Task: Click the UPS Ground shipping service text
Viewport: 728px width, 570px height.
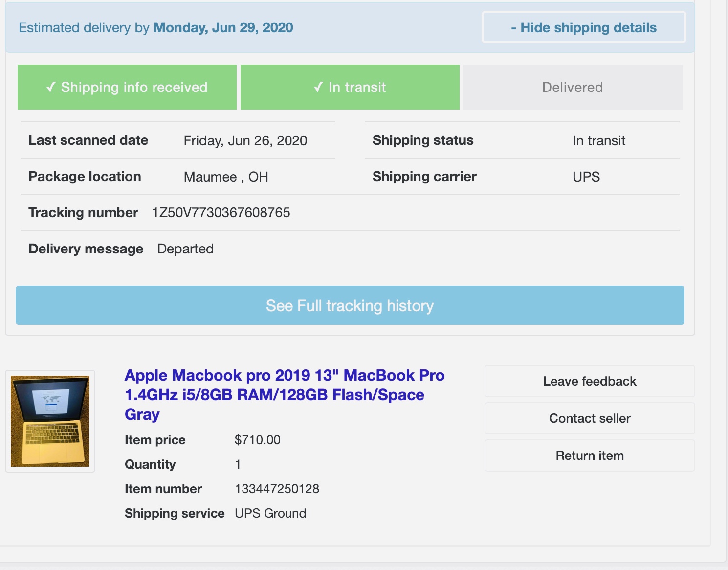Action: [x=270, y=513]
